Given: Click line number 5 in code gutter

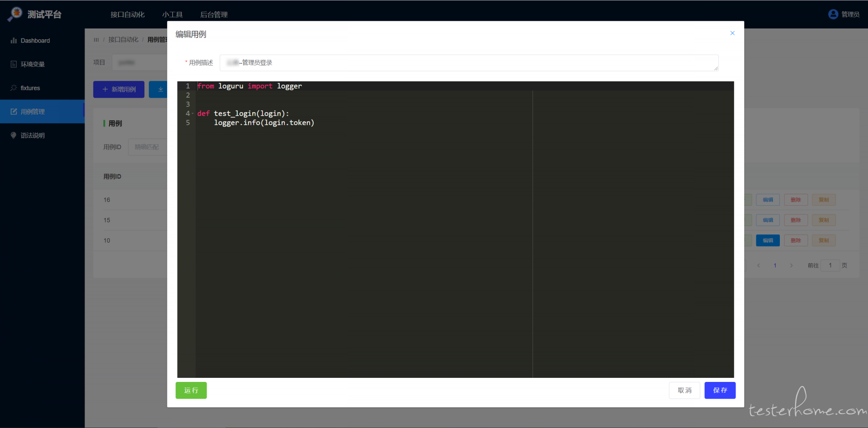Looking at the screenshot, I should pyautogui.click(x=188, y=122).
